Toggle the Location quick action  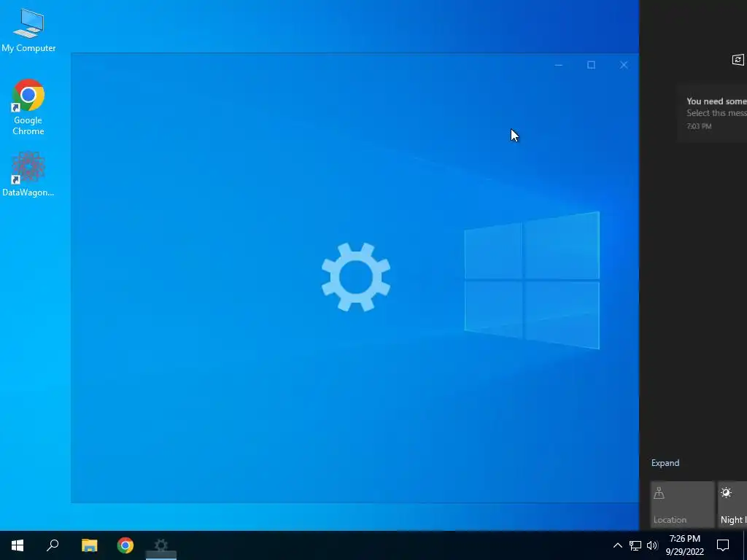pyautogui.click(x=682, y=505)
